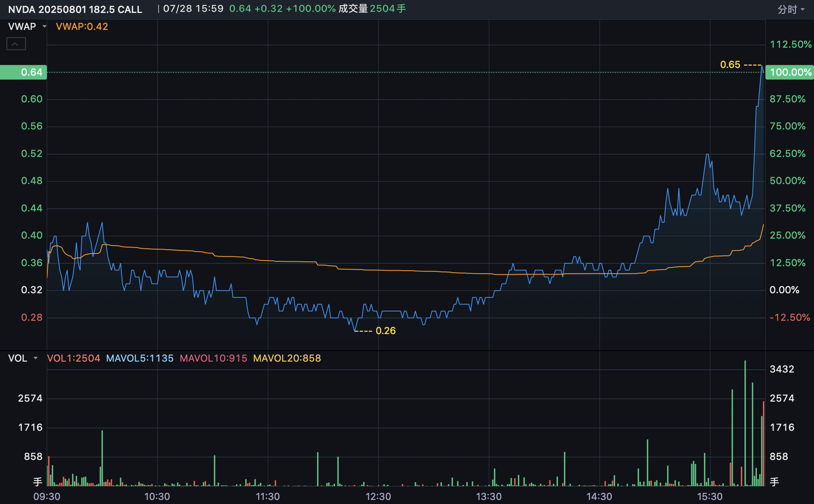Image resolution: width=814 pixels, height=504 pixels.
Task: Click the 0.65 day-high marker
Action: pos(730,65)
